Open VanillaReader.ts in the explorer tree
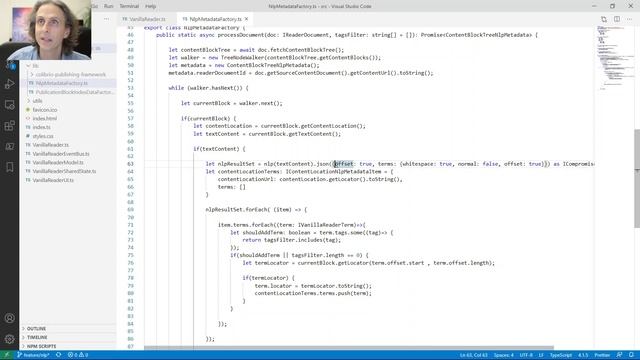The width and height of the screenshot is (640, 360). tap(51, 145)
